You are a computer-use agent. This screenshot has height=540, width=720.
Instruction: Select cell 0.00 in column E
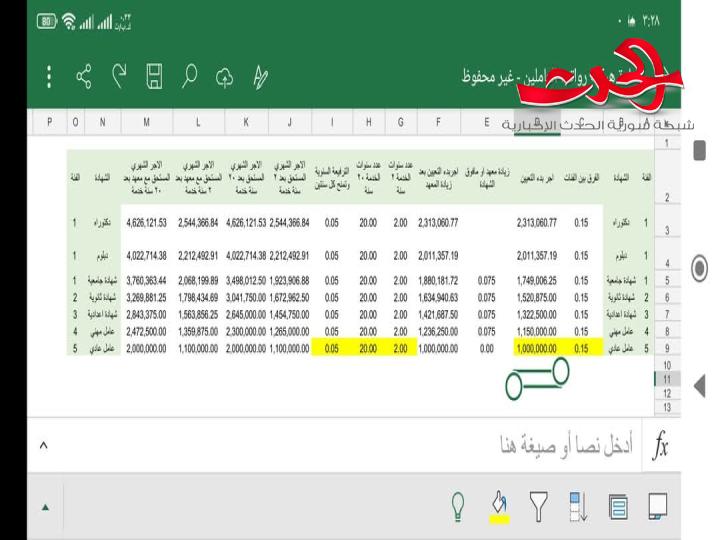click(x=487, y=349)
